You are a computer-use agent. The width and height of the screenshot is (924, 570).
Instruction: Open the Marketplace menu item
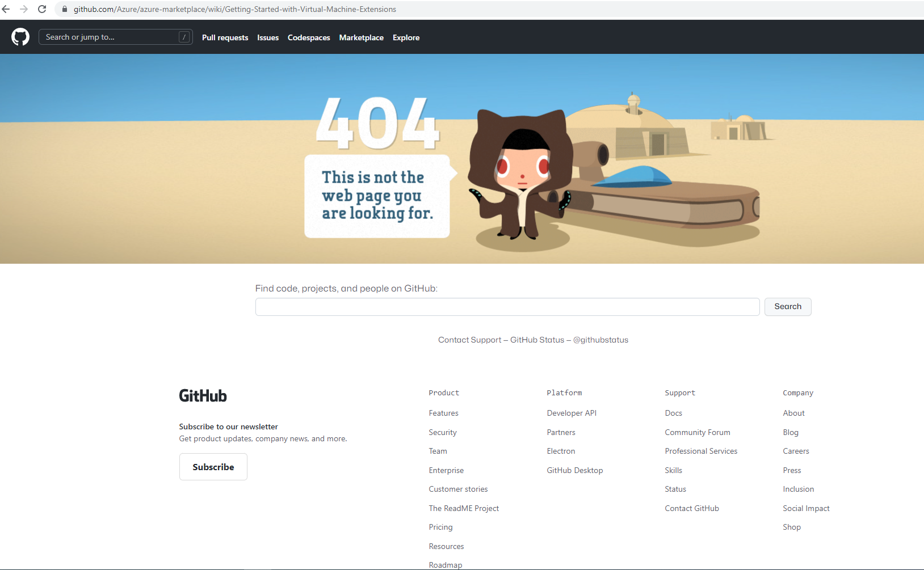coord(361,37)
